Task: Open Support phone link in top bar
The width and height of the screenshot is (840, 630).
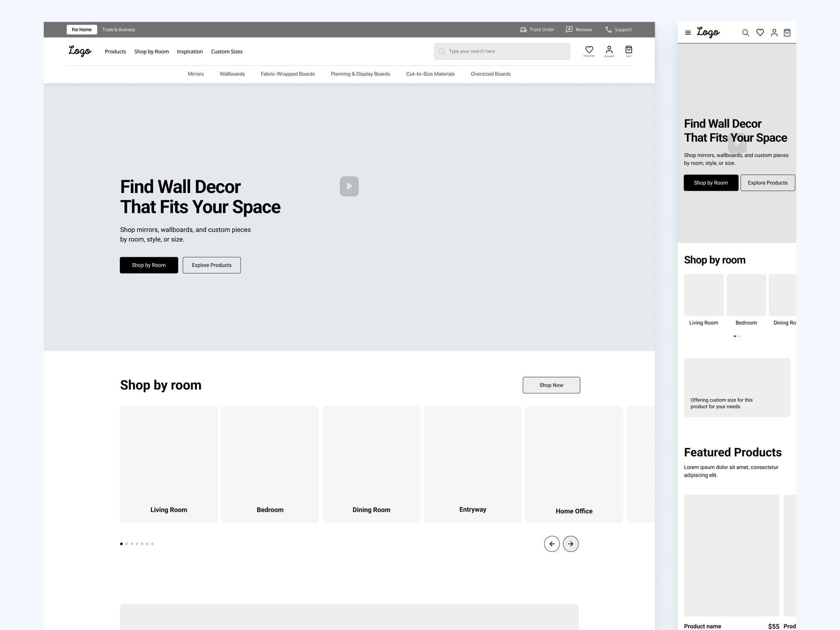Action: tap(618, 30)
